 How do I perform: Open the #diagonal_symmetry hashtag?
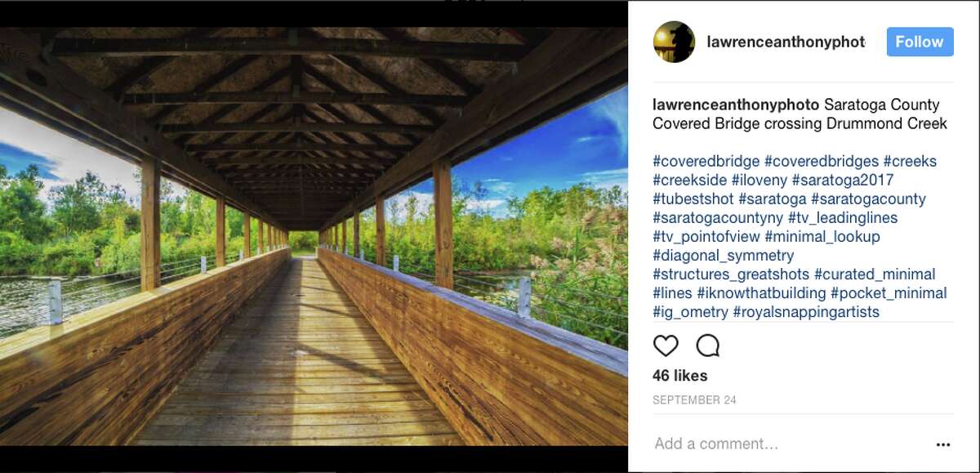(723, 255)
